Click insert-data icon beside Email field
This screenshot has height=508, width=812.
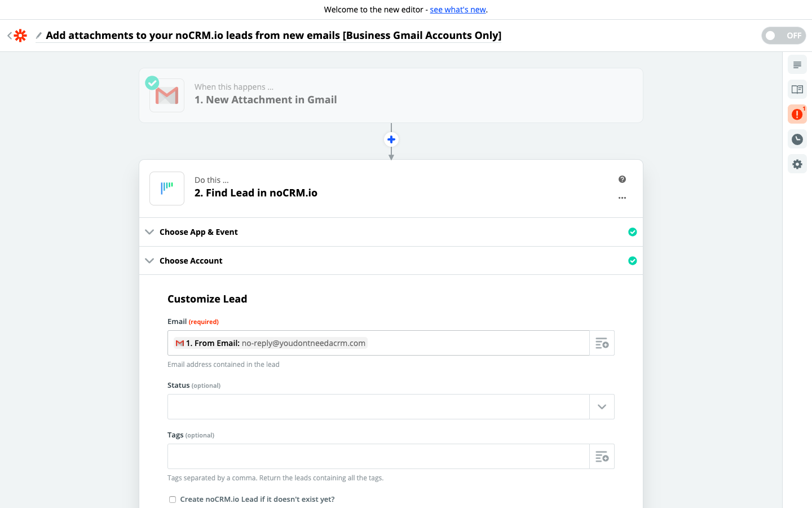[602, 343]
